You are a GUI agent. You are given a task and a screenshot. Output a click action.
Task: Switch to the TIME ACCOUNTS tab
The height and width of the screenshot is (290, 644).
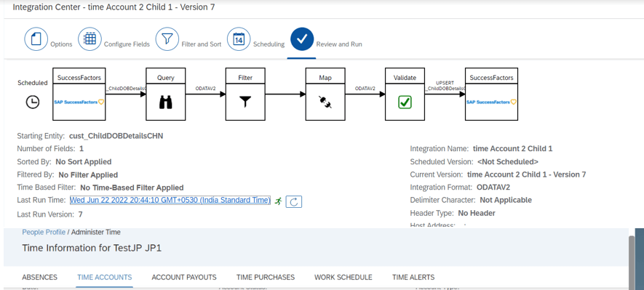tap(104, 278)
